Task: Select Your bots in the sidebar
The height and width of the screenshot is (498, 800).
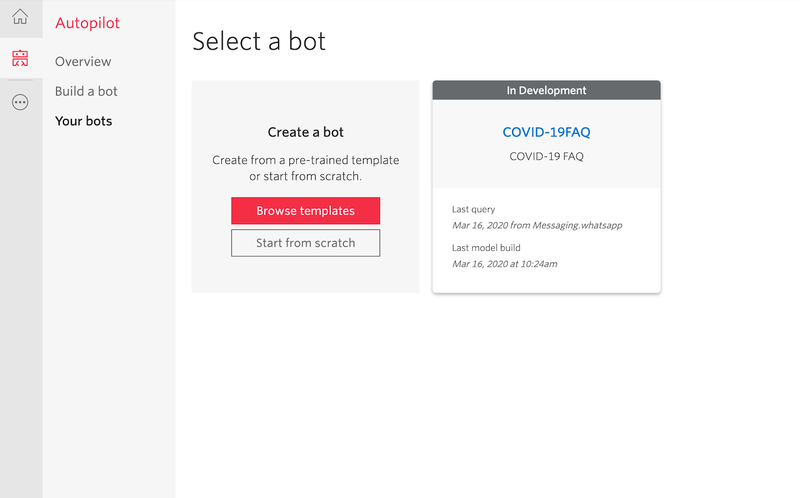Action: click(x=84, y=121)
